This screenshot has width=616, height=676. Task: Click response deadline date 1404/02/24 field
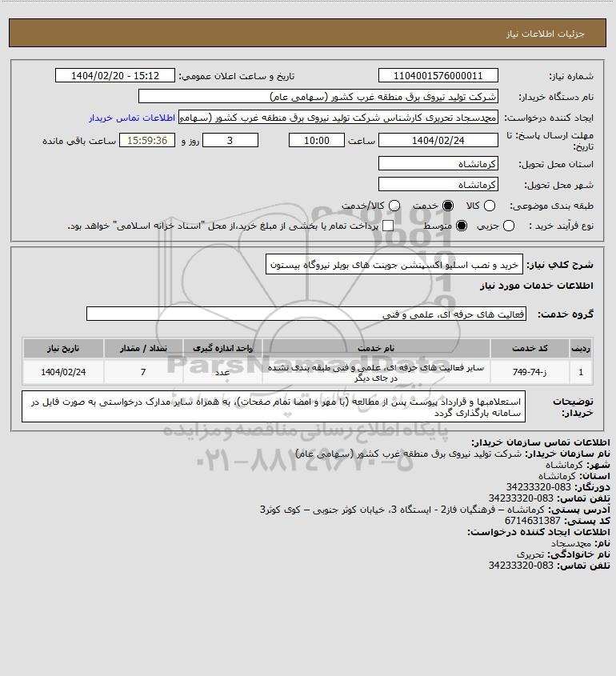438,140
